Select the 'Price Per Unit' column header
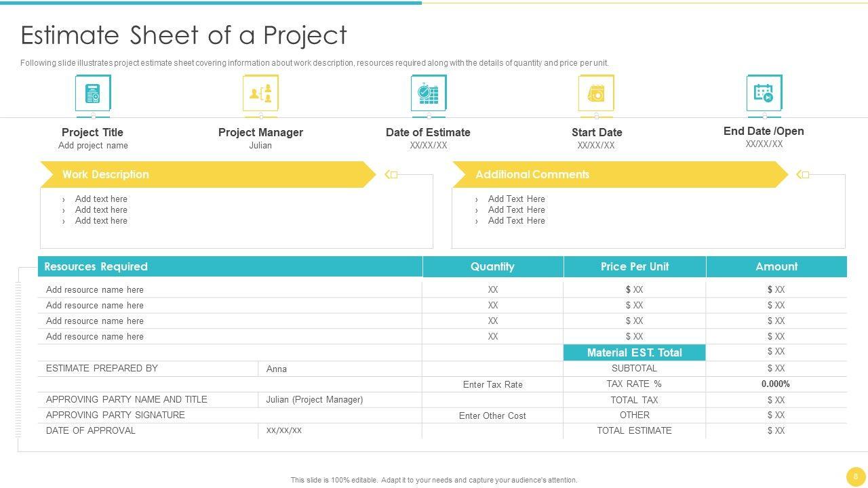Viewport: 868px width, 488px height. (635, 266)
